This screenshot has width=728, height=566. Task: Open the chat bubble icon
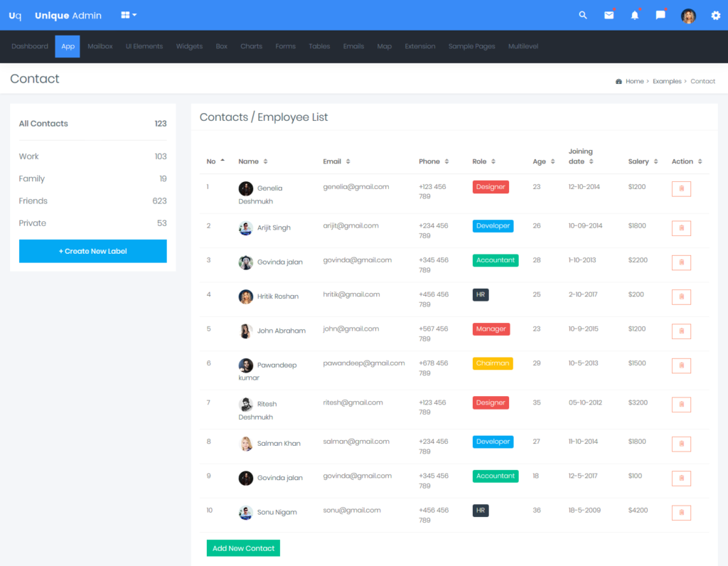coord(660,15)
